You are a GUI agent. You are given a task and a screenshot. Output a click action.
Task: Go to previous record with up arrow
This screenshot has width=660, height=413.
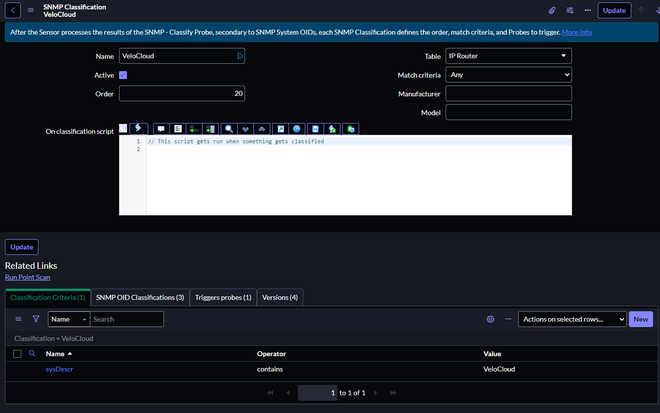click(641, 10)
